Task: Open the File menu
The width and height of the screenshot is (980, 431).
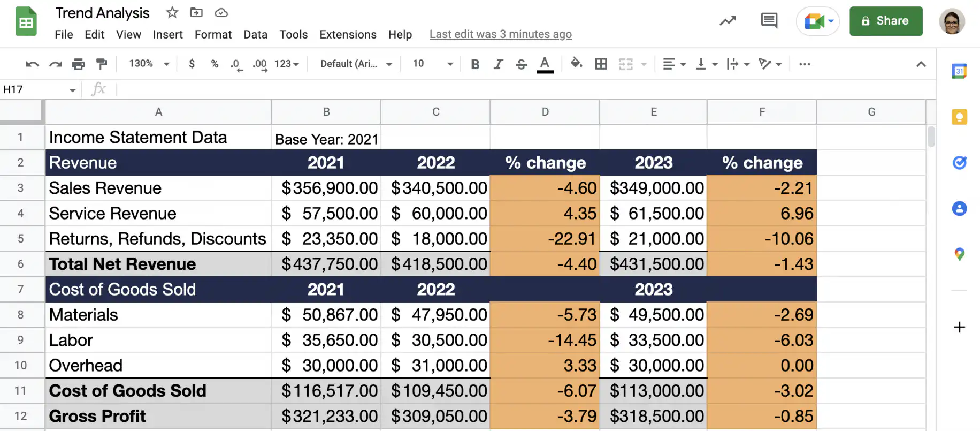Action: coord(64,34)
